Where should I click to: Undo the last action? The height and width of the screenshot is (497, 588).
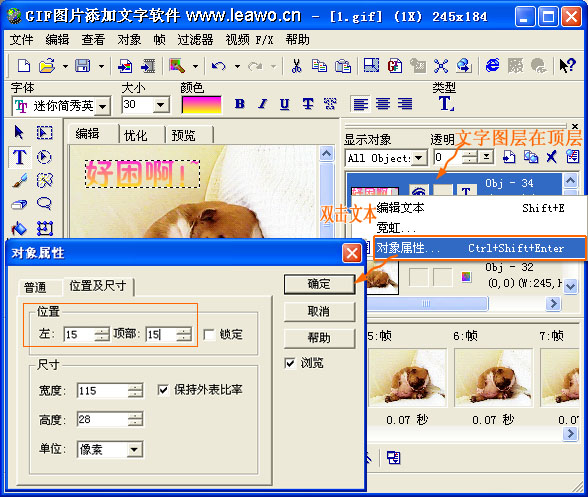pos(219,66)
